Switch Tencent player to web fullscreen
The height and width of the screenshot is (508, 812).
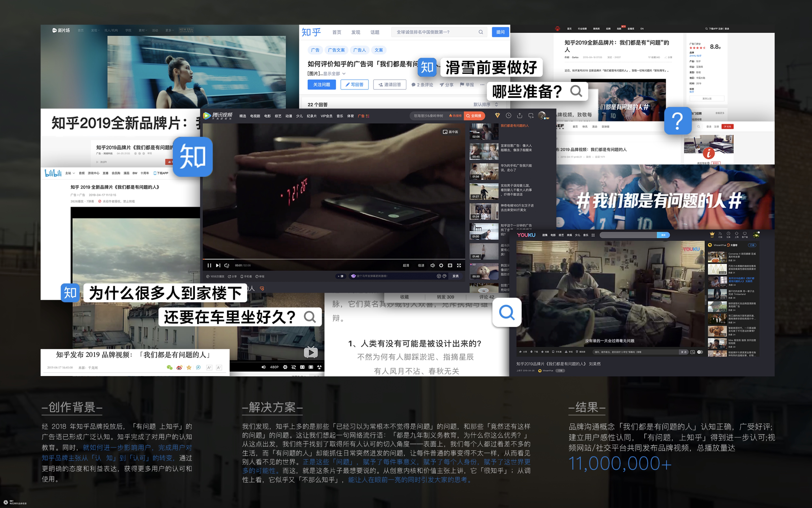click(x=450, y=265)
